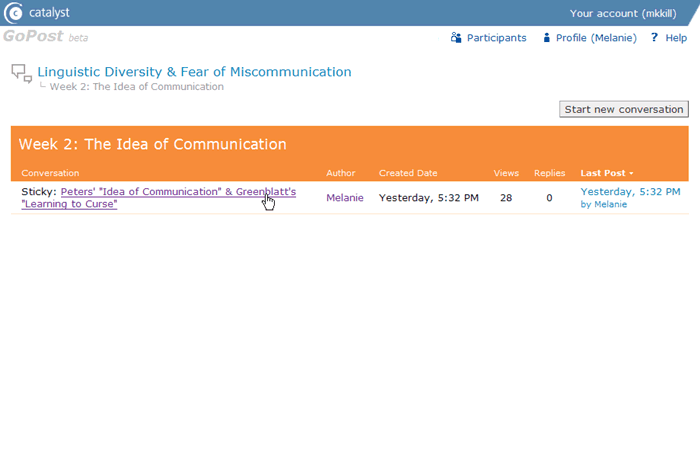This screenshot has height=457, width=700.
Task: Click the speech bubbles discussion board icon
Action: 21,73
